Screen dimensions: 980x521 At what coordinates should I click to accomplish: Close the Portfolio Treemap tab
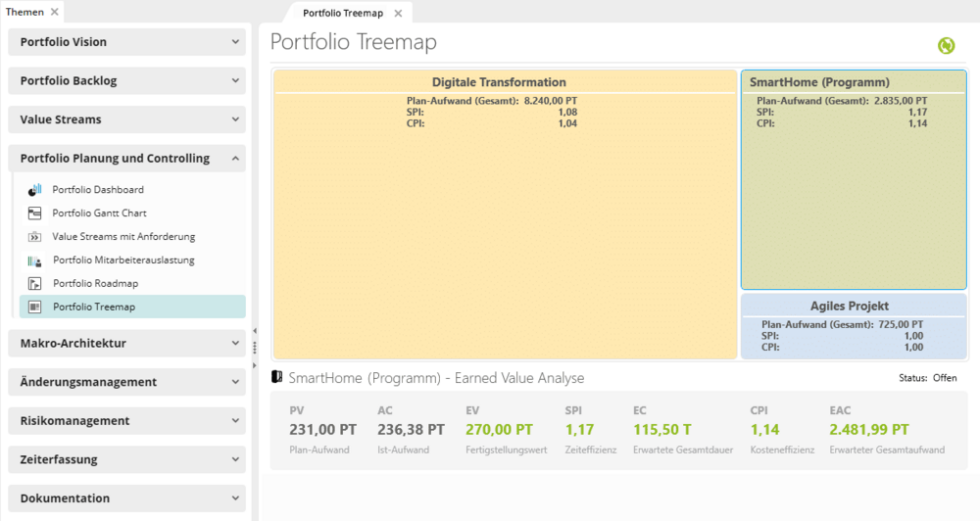(x=398, y=13)
